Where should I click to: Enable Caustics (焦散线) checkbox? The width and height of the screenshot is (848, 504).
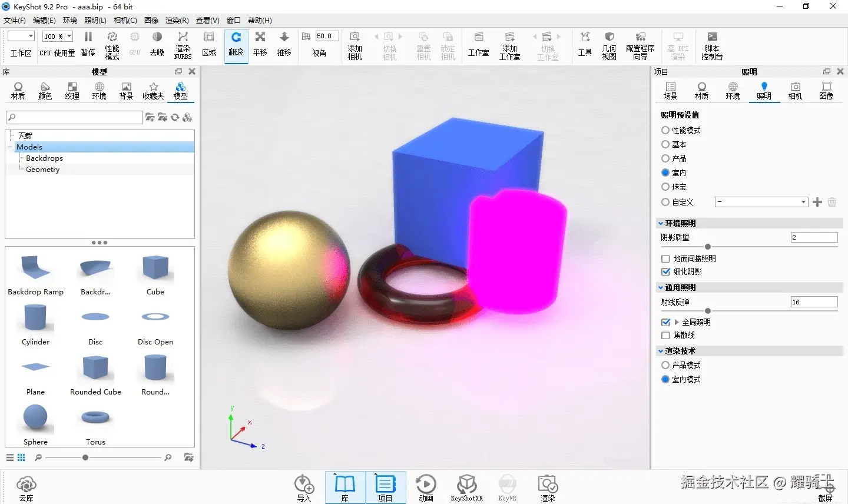(665, 335)
